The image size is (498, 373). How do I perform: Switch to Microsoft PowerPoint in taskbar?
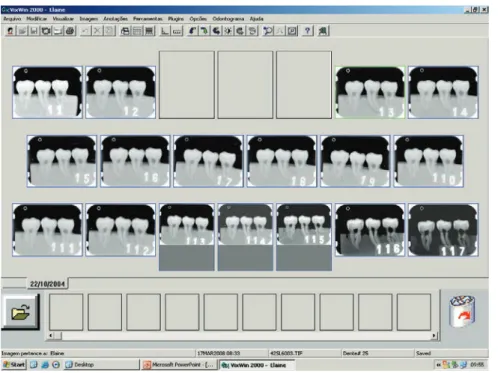click(179, 365)
